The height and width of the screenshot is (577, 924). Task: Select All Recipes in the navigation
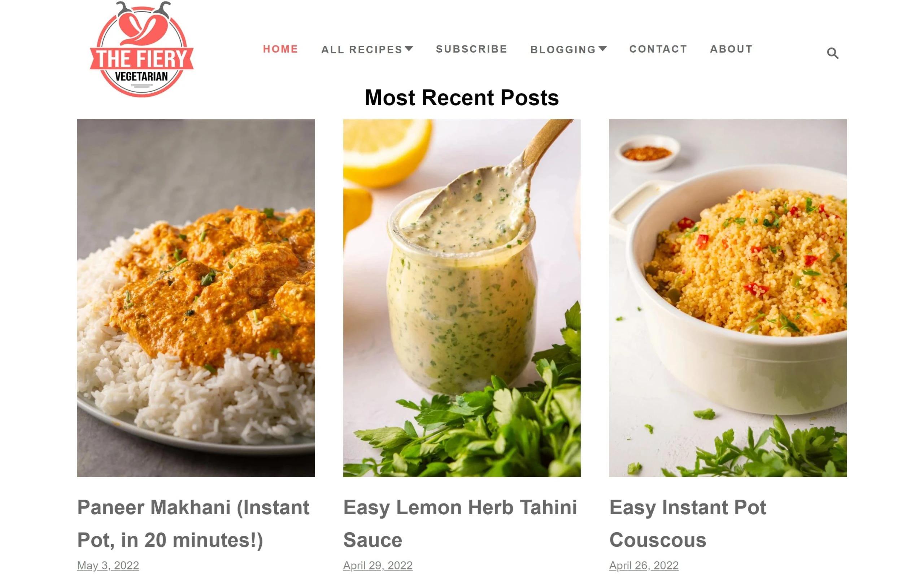362,50
